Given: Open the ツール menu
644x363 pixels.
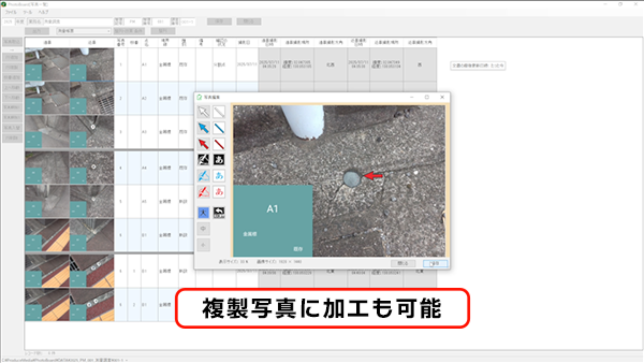Looking at the screenshot, I should [28, 12].
